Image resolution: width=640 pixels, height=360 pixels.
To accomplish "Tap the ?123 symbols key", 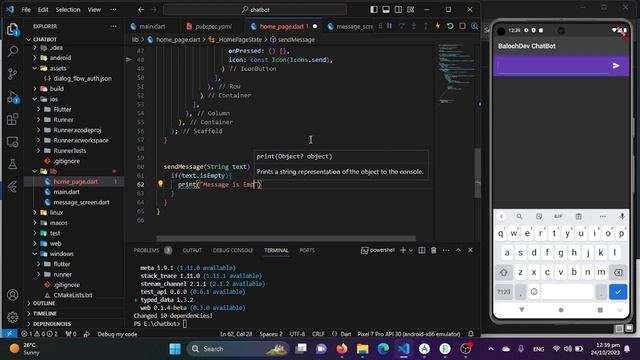I will (504, 292).
